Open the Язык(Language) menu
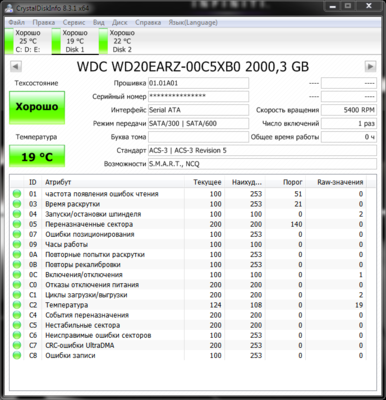 click(x=193, y=22)
